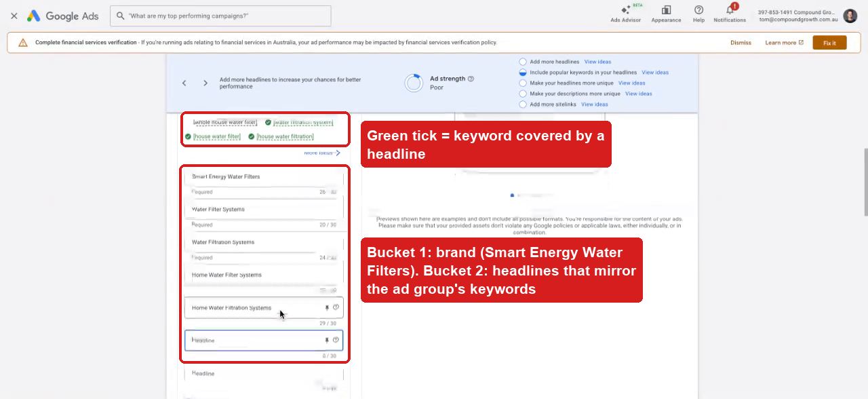Open View ideas for sitelinks
The image size is (868, 399).
pyautogui.click(x=595, y=104)
